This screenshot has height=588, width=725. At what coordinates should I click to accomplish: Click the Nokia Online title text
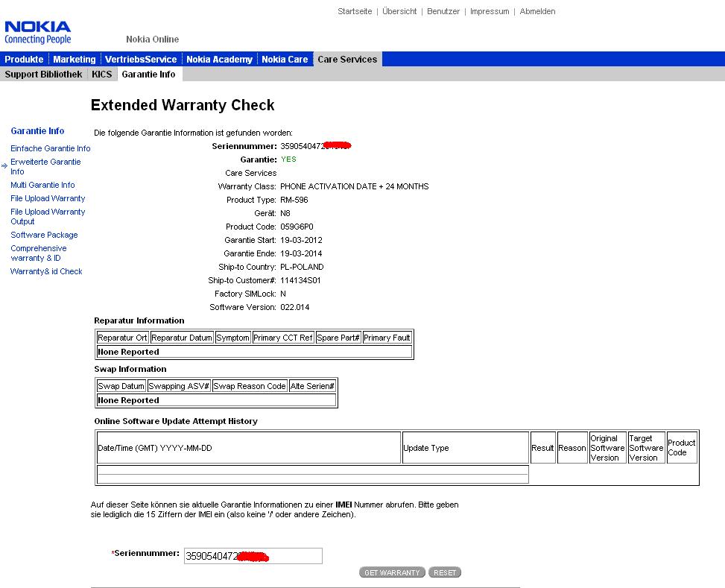click(152, 39)
